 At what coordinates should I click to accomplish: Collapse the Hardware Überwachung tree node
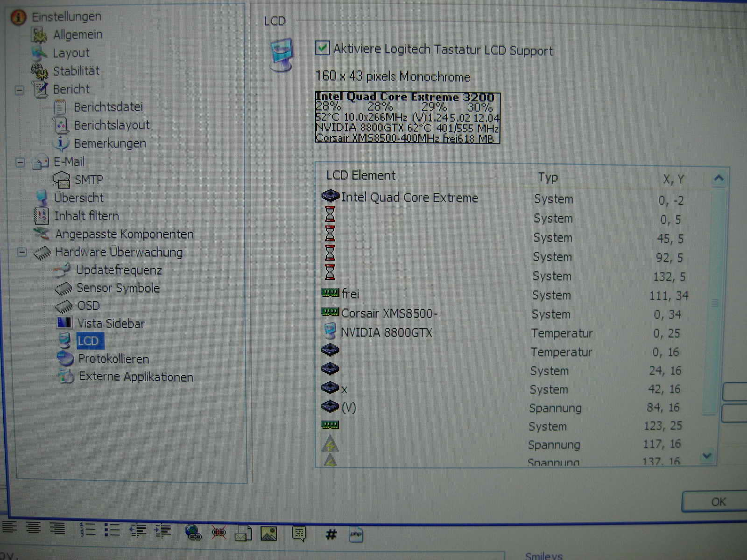pos(21,252)
